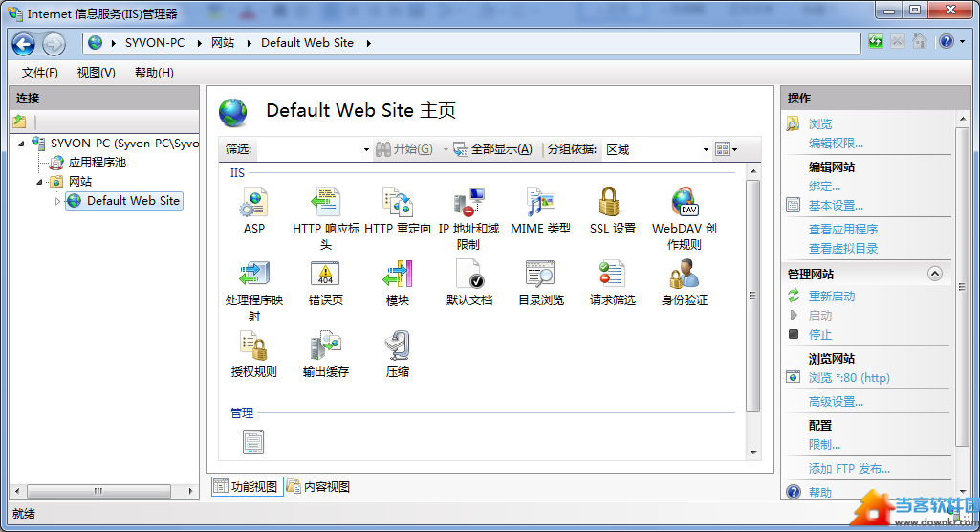Open the view mode dropdown button
The width and height of the screenshot is (980, 532).
(727, 150)
